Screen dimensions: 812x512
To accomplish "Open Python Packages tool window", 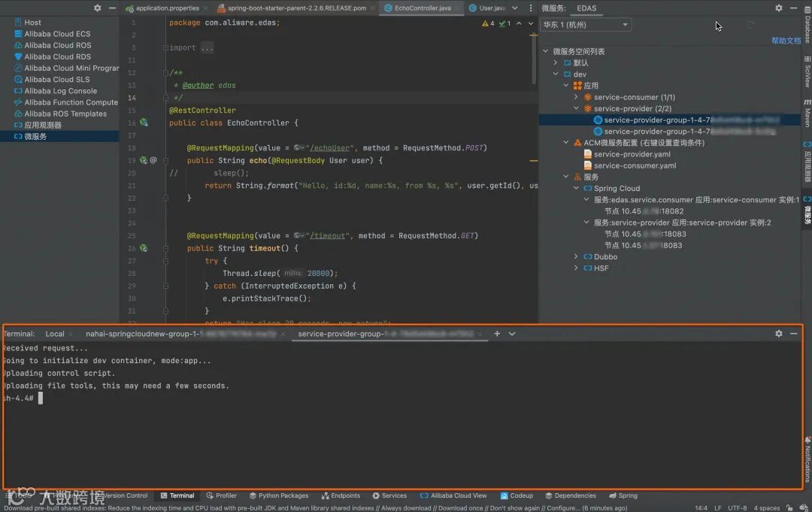I will tap(279, 495).
